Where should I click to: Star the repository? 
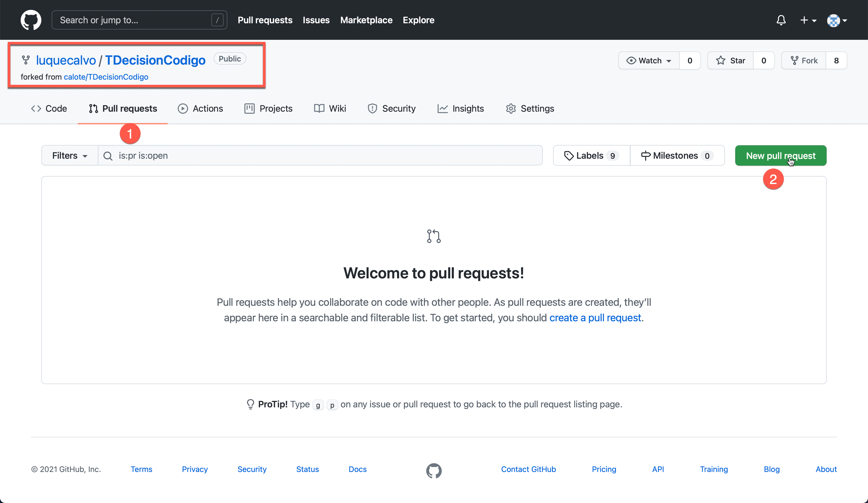tap(731, 60)
